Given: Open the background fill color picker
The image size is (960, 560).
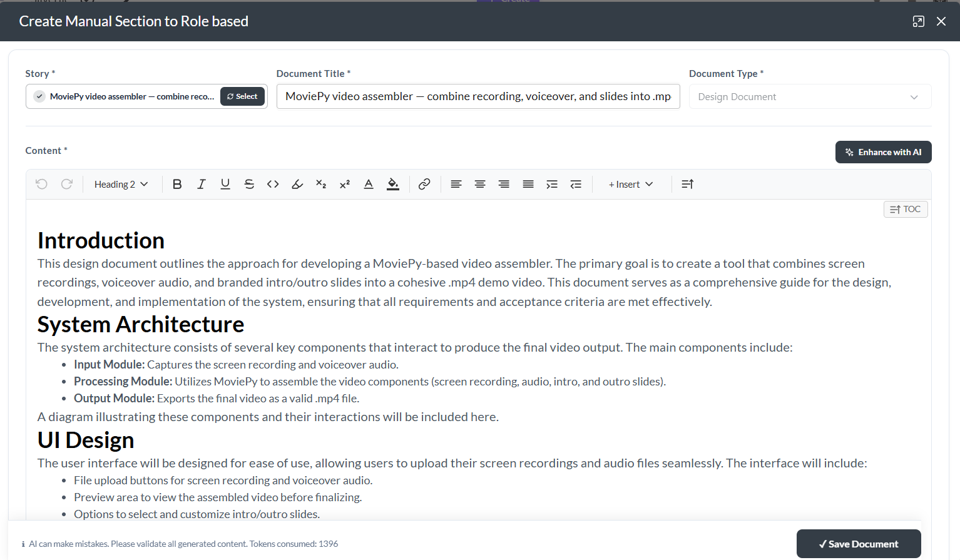Looking at the screenshot, I should pyautogui.click(x=393, y=184).
